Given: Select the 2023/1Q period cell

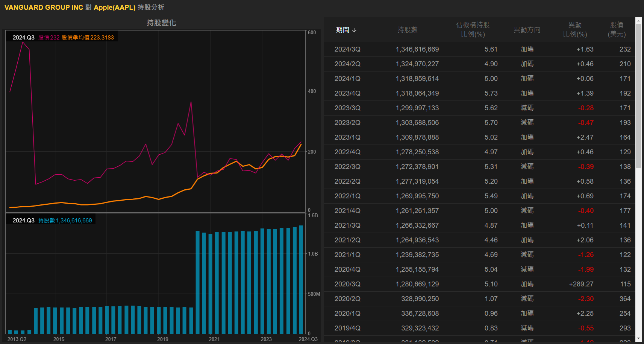Looking at the screenshot, I should tap(347, 137).
